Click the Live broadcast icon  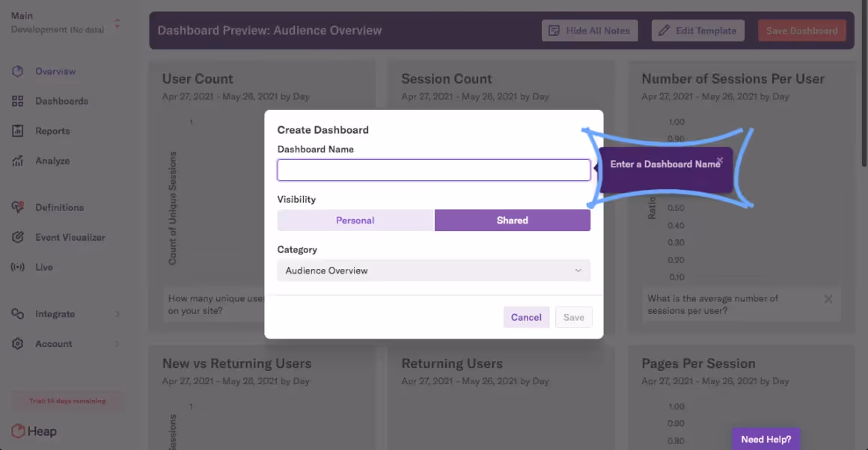click(18, 267)
